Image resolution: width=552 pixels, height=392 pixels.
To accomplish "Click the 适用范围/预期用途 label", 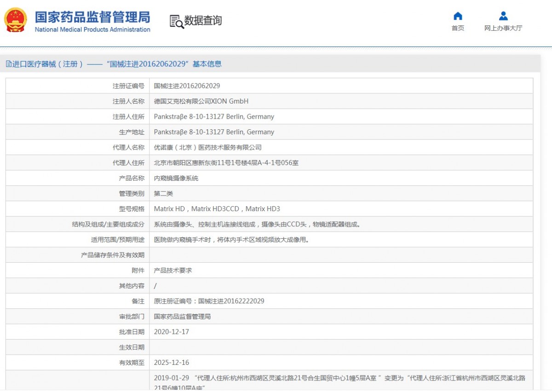I will [x=118, y=240].
